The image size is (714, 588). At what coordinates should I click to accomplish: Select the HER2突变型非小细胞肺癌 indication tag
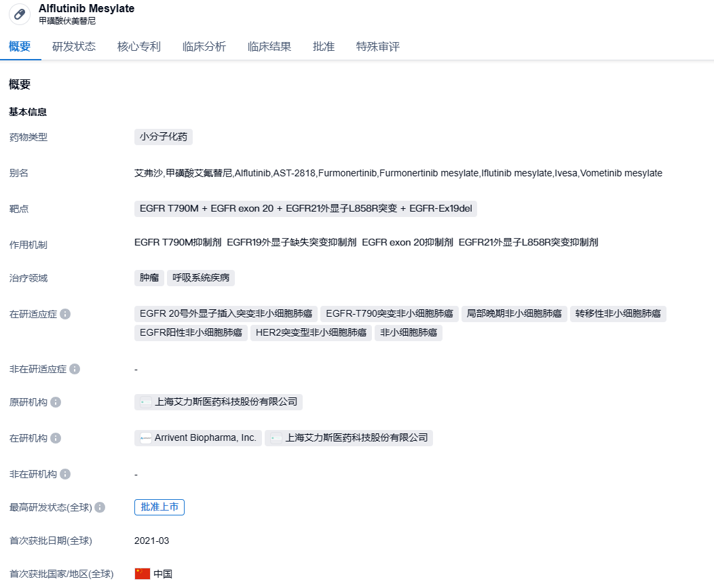point(312,333)
